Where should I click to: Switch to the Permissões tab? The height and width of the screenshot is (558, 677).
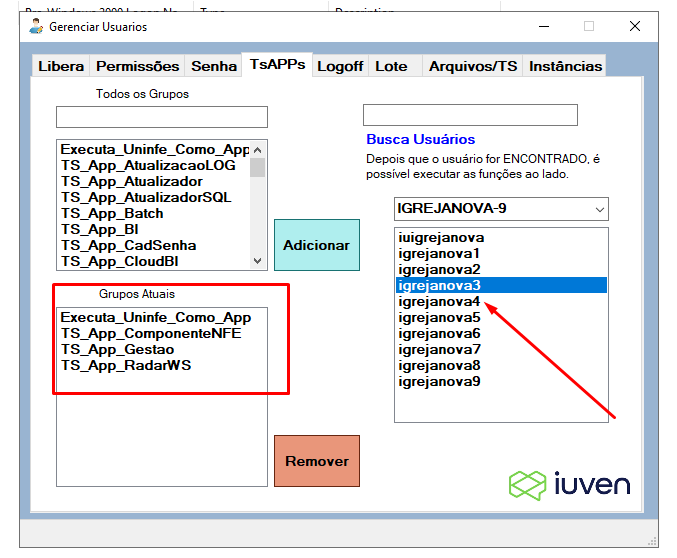137,66
